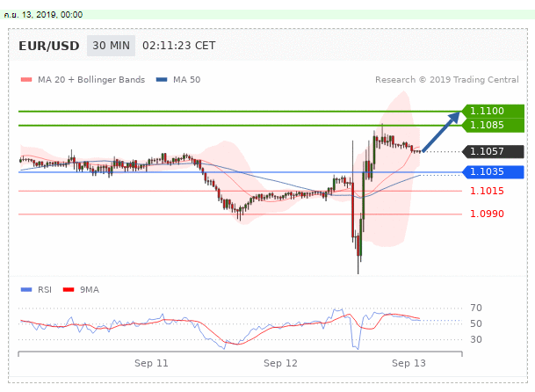
Task: Click the 1.1100 resistance price tag
Action: pyautogui.click(x=493, y=111)
